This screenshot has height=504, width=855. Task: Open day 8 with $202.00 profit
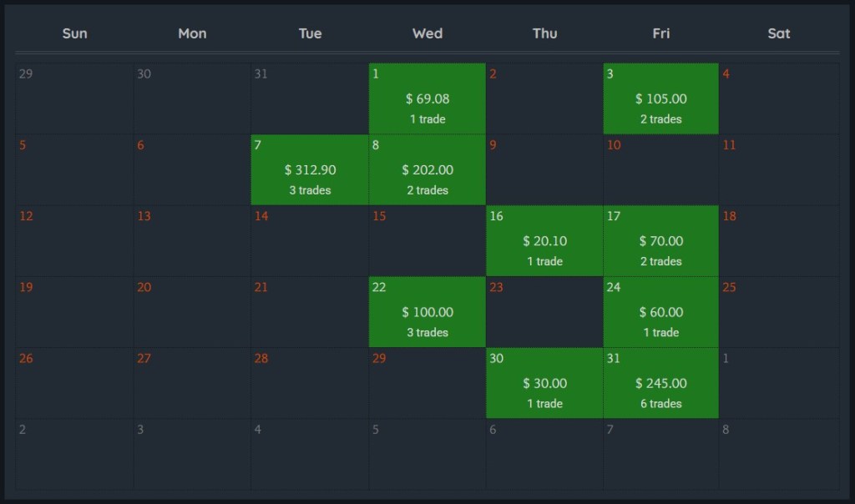[x=427, y=169]
